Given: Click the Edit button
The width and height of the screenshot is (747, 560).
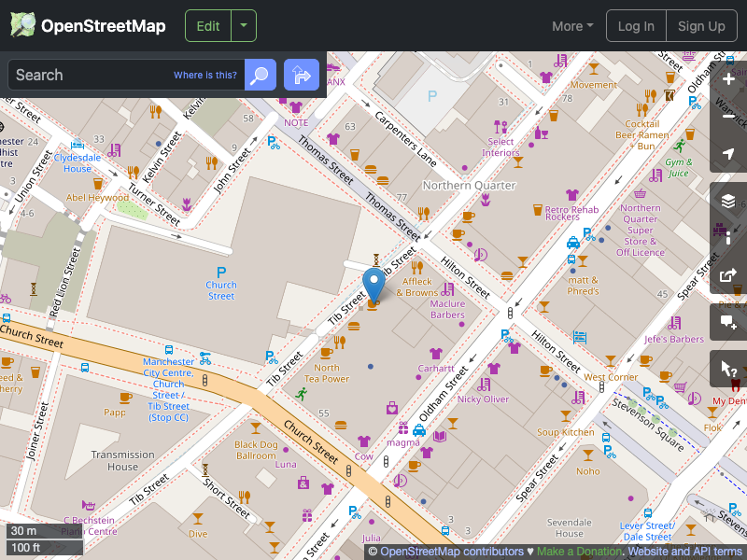Looking at the screenshot, I should coord(207,25).
